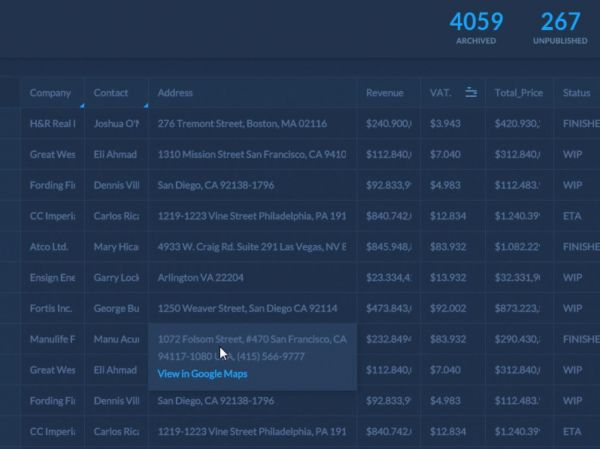Click the 276 Tremont Street, Boston address cell

[x=242, y=124]
